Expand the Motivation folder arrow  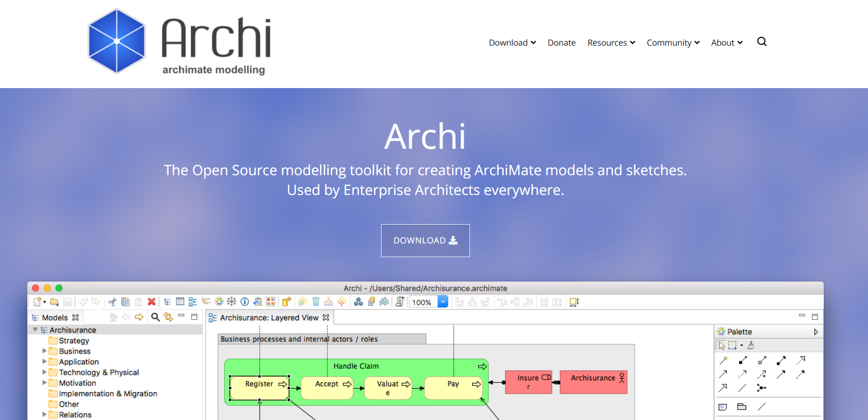(45, 383)
